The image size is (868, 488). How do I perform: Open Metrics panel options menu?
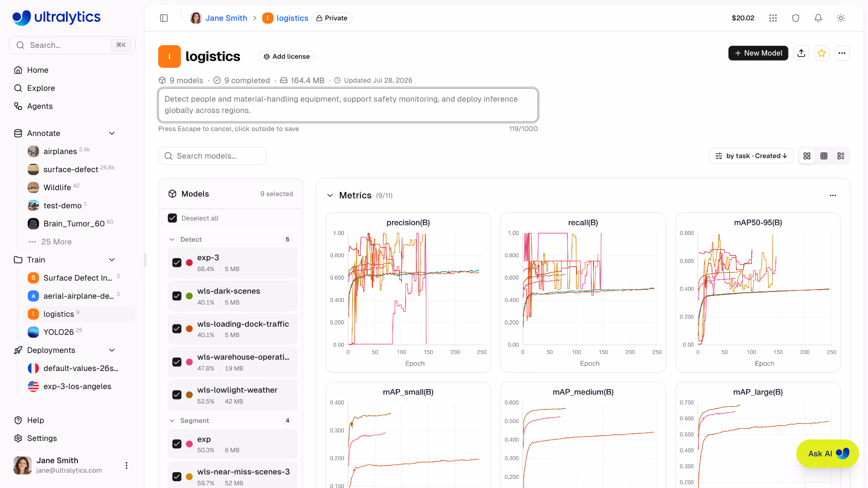833,195
